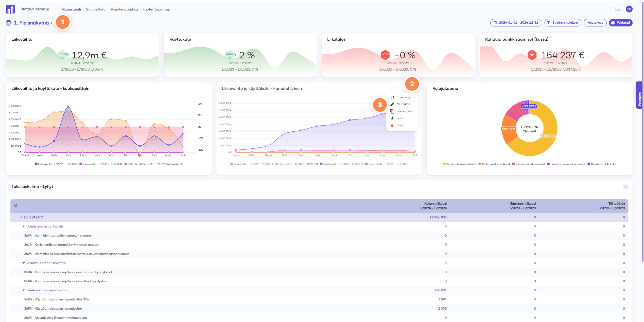The image size is (644, 322).
Task: Open the Liikevaihto 12,9m € card
Action: pyautogui.click(x=82, y=55)
